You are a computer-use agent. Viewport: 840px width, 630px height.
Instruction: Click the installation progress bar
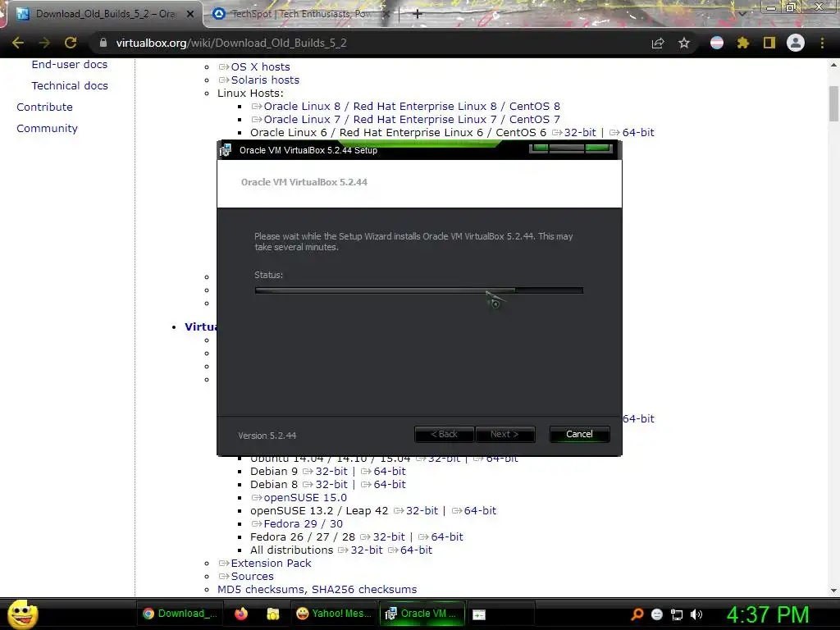click(419, 290)
